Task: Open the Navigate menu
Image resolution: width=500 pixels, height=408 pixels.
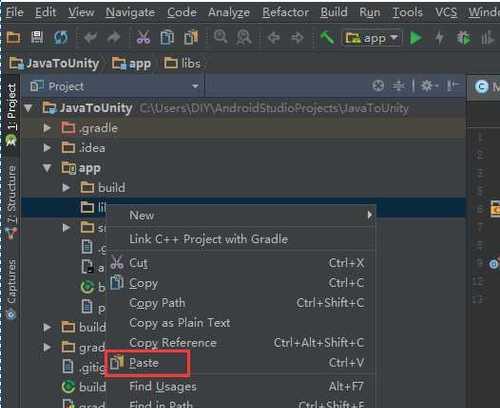Action: click(130, 12)
